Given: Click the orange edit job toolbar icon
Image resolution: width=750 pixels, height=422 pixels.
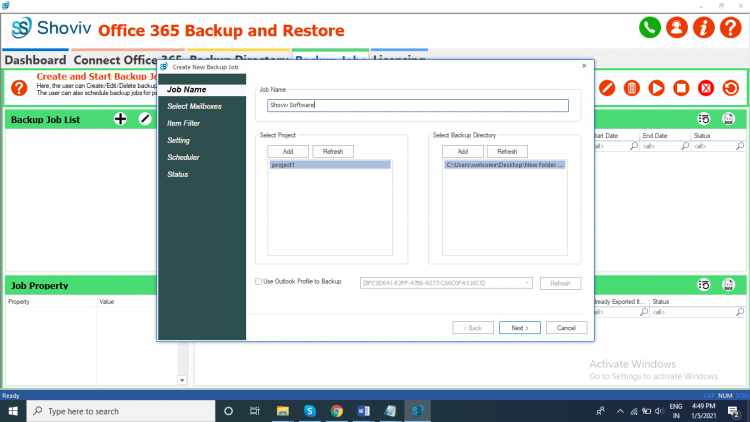Looking at the screenshot, I should [x=607, y=88].
